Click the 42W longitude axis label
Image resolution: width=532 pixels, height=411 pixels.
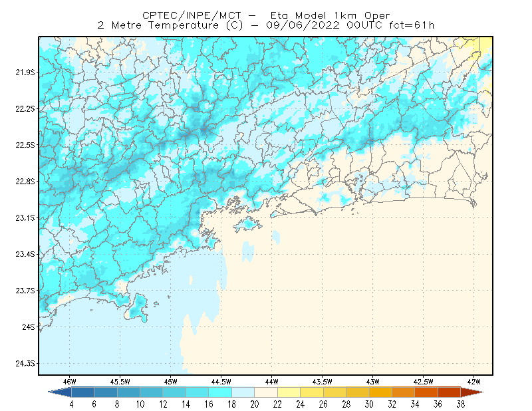474,382
